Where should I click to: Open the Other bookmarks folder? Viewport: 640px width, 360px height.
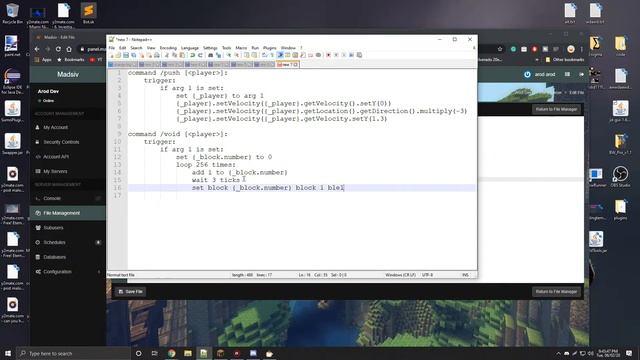pyautogui.click(x=564, y=60)
